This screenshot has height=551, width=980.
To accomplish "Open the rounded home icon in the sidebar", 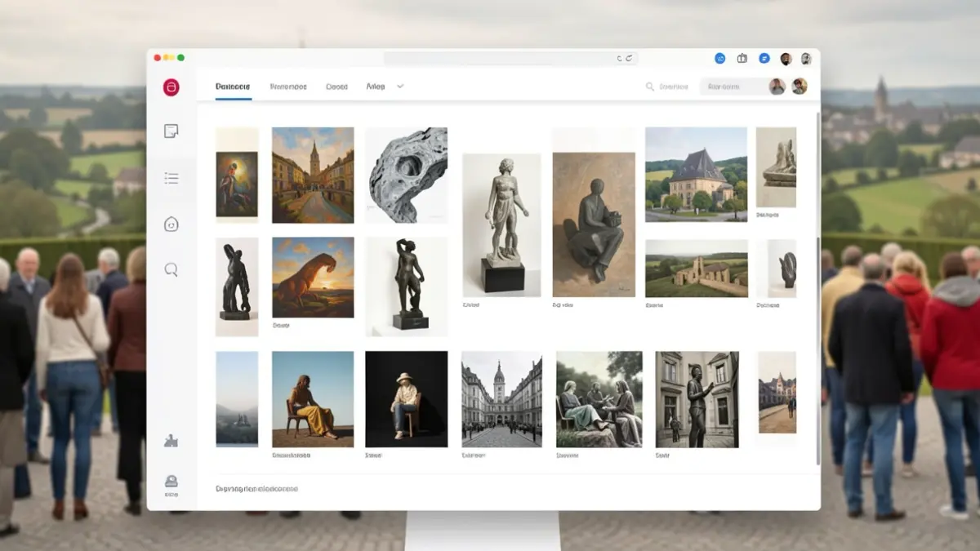I will [171, 224].
